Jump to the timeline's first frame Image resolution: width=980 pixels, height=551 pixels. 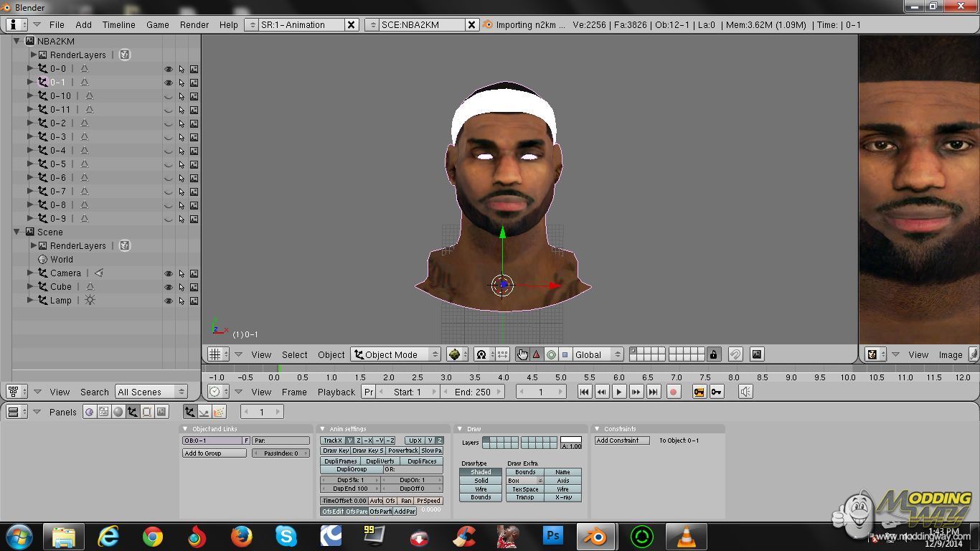585,392
